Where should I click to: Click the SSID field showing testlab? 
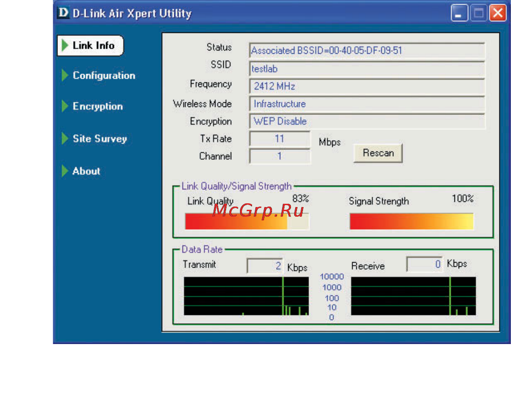[x=367, y=69]
